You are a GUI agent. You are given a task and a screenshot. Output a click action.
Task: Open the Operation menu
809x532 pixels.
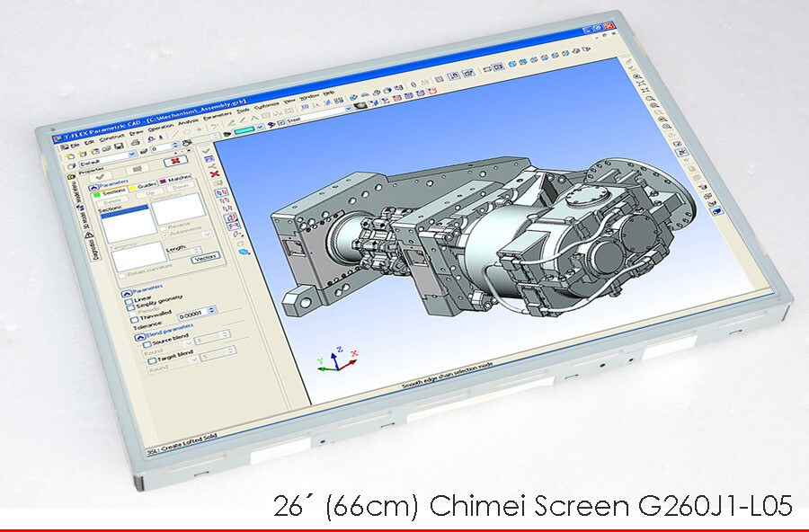(x=161, y=128)
